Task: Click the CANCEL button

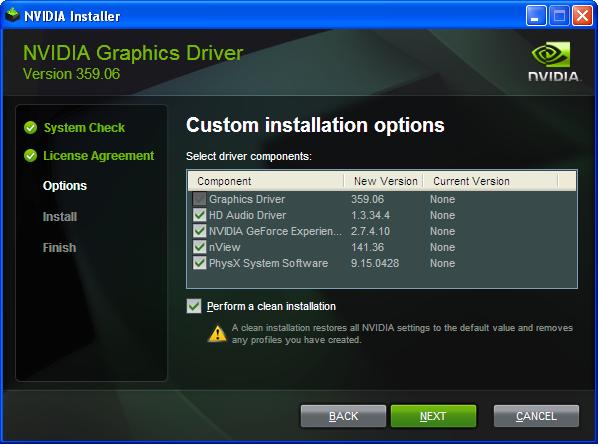Action: point(536,416)
